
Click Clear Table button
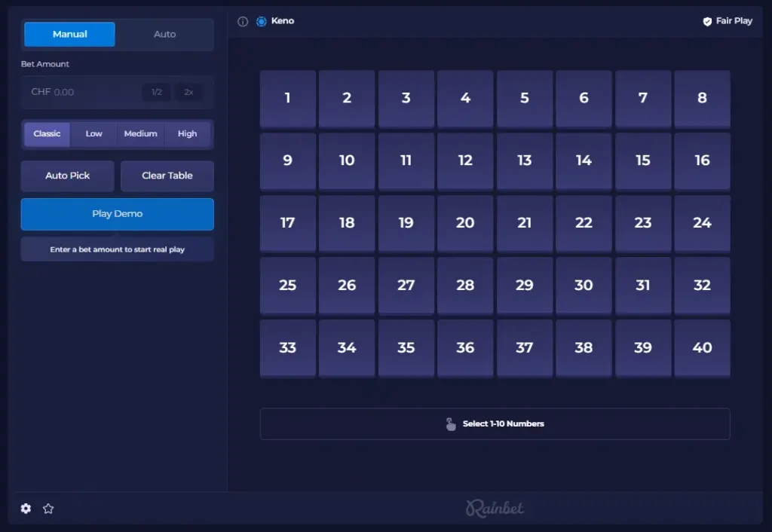[167, 176]
